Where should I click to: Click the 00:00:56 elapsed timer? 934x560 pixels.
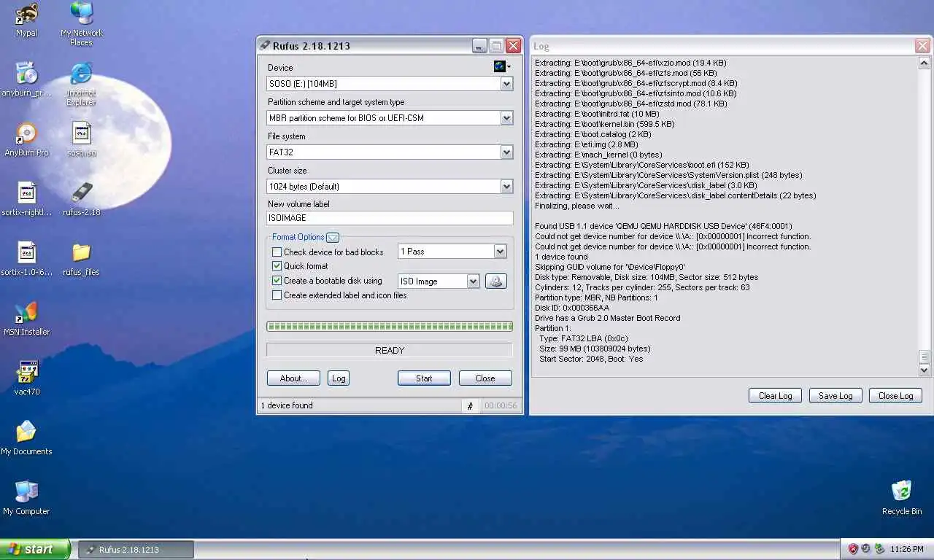[501, 406]
